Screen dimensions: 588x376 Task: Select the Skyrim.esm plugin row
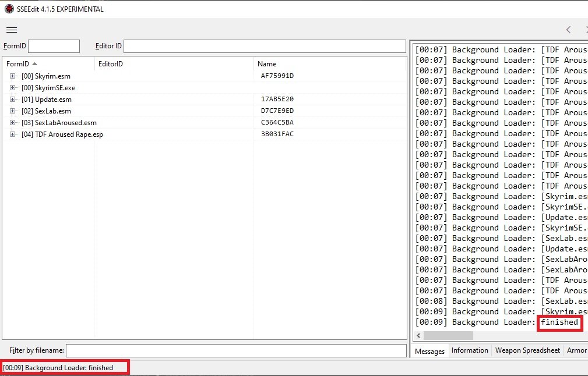coord(52,76)
